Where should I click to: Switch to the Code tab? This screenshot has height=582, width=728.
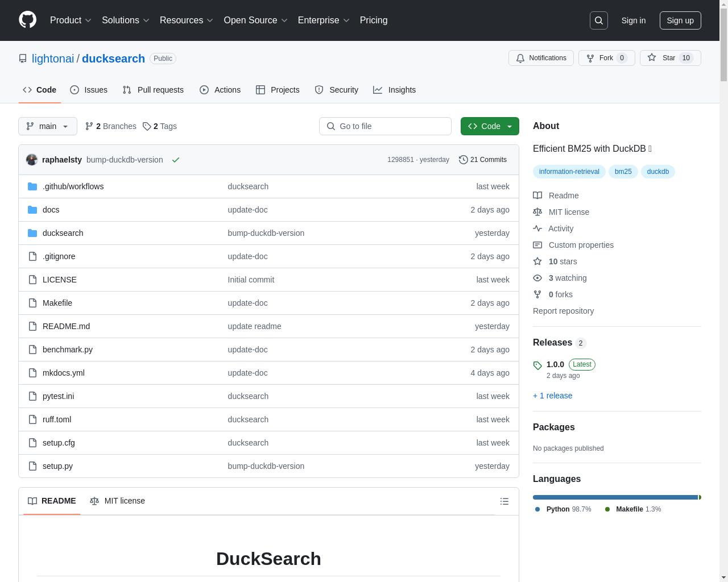(39, 90)
